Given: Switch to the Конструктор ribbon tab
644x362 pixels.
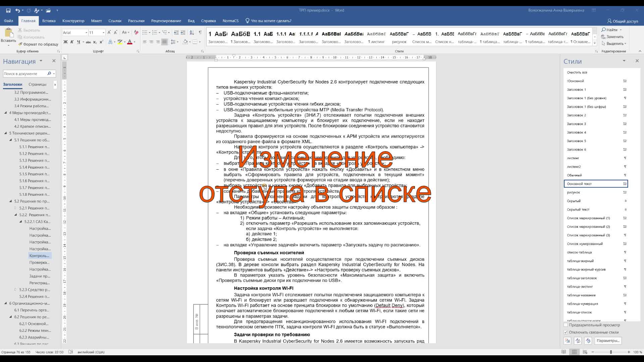Looking at the screenshot, I should point(73,21).
